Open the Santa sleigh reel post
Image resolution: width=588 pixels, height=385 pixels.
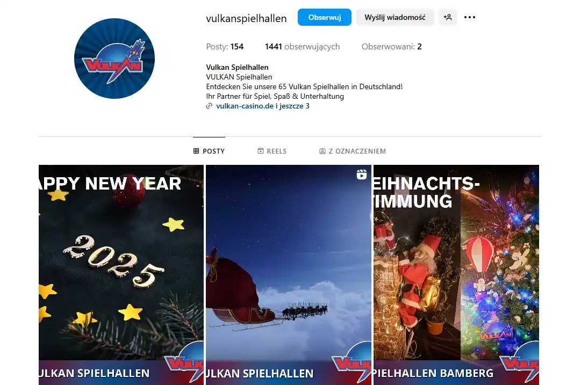coord(289,275)
